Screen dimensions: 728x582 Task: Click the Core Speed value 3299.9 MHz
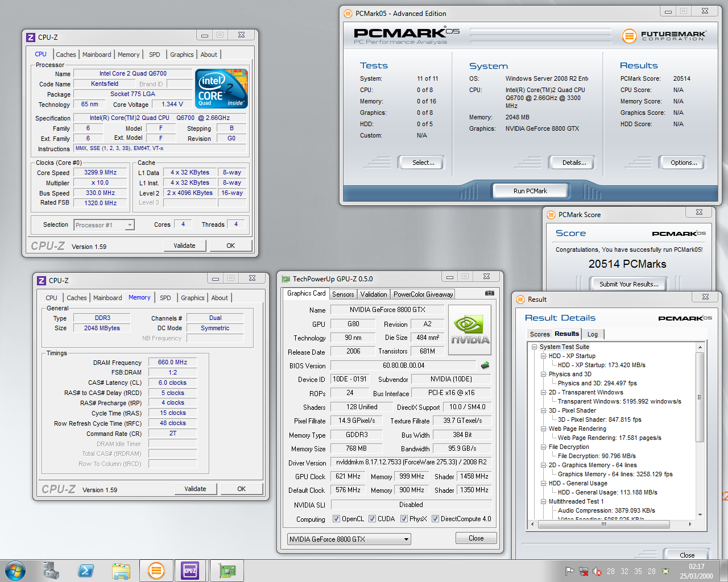[101, 172]
